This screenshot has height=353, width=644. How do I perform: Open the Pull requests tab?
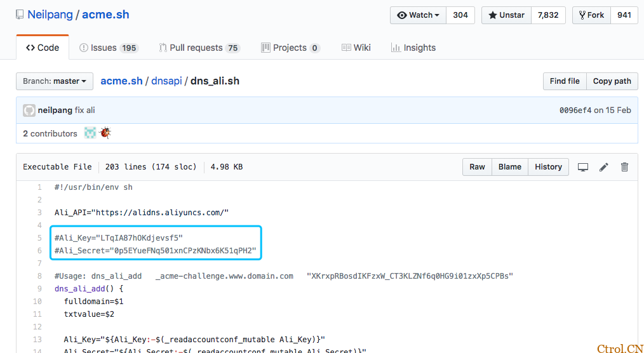click(x=199, y=48)
